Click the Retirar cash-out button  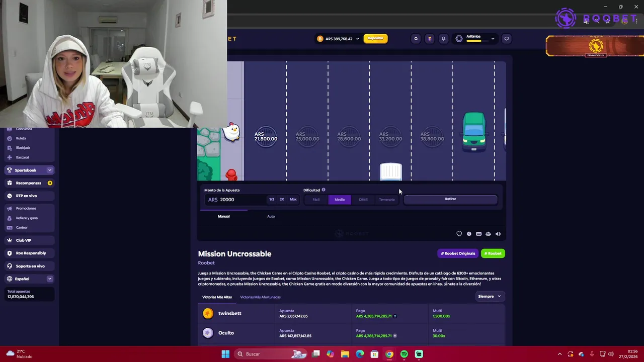(450, 199)
